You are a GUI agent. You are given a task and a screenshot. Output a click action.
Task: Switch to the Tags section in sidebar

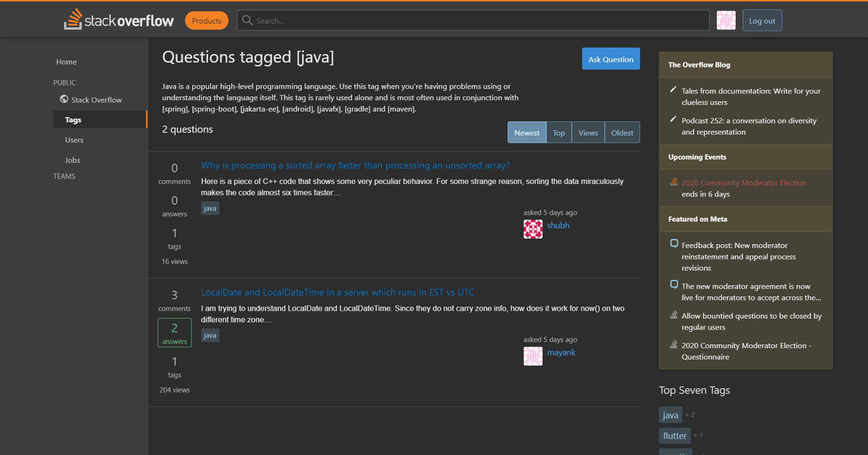[x=73, y=119]
